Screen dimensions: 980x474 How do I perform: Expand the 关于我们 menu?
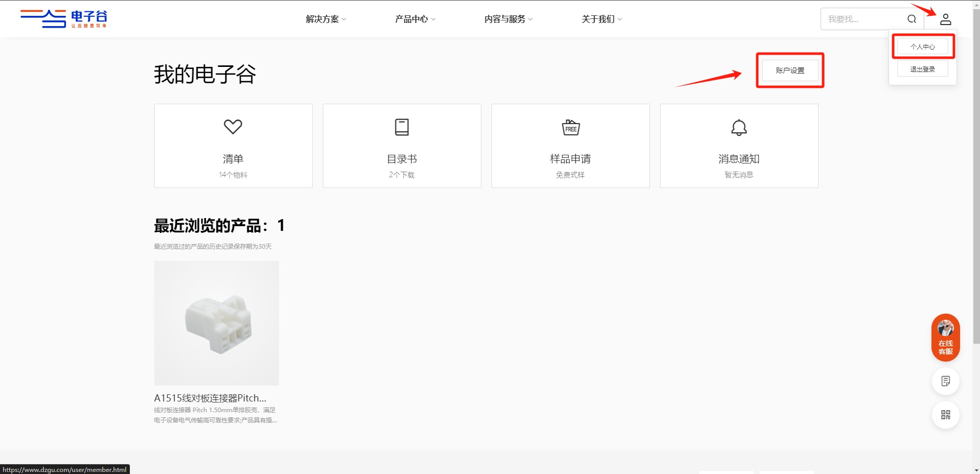(x=601, y=19)
